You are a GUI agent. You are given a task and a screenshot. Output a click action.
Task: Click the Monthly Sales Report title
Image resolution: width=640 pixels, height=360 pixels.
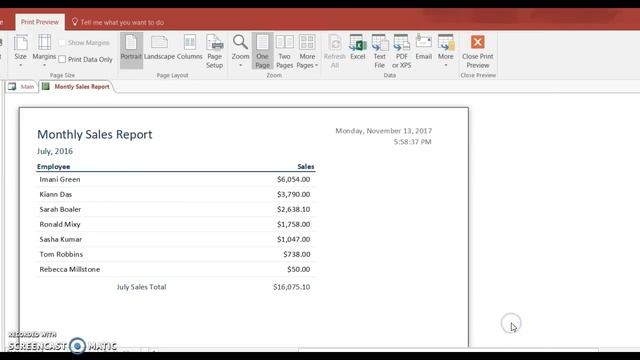pyautogui.click(x=95, y=134)
